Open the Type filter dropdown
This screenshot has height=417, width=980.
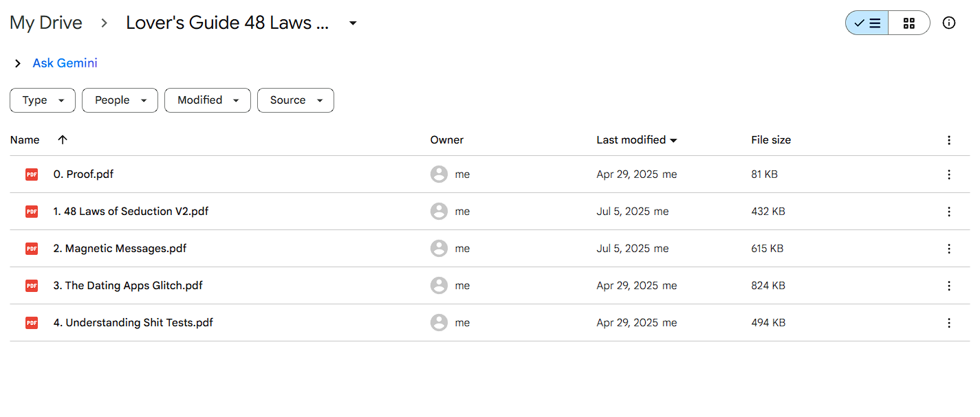(43, 100)
